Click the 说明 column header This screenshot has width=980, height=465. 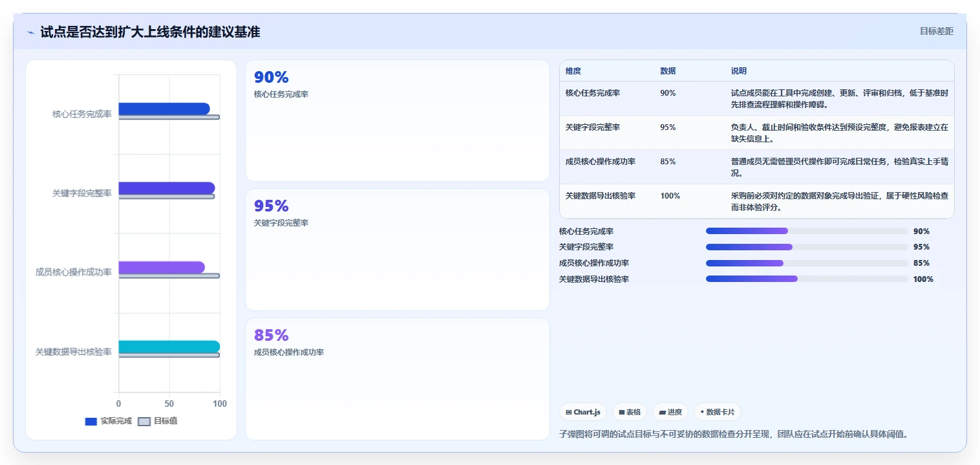pos(739,71)
